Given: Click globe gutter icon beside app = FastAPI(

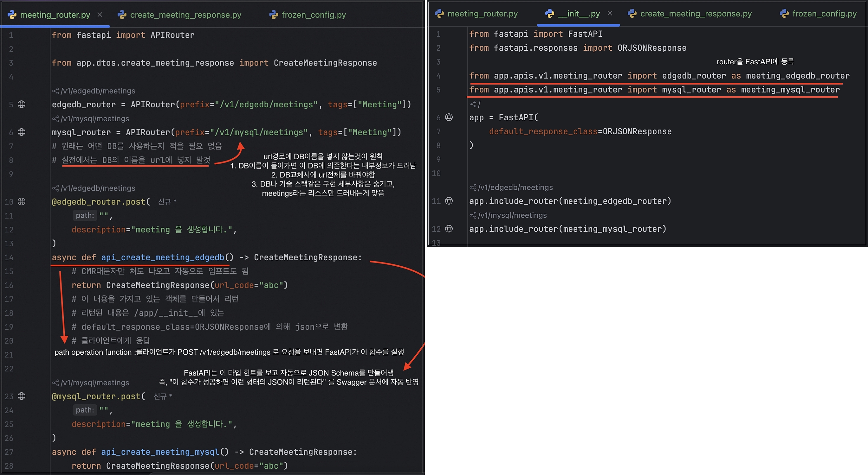Looking at the screenshot, I should 449,117.
